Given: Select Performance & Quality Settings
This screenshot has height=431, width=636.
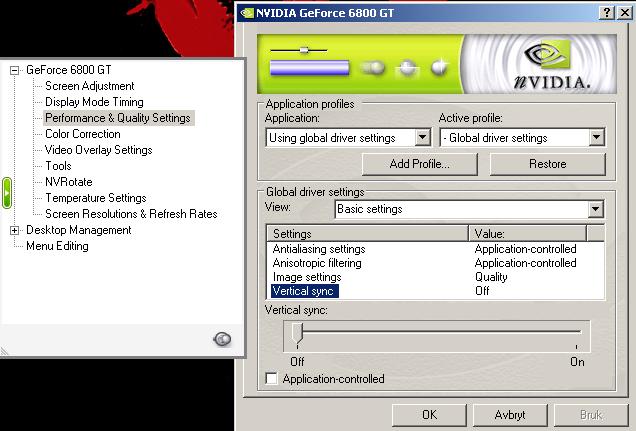Looking at the screenshot, I should click(x=118, y=118).
